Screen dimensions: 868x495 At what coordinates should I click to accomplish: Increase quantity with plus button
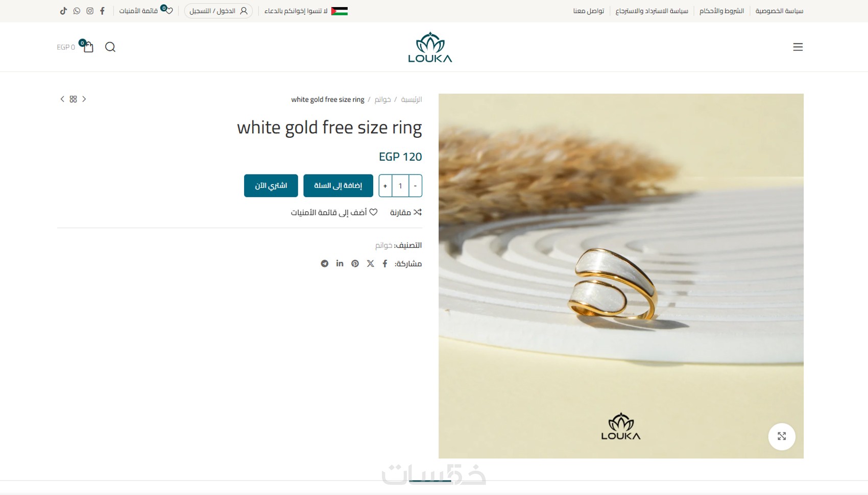point(385,186)
